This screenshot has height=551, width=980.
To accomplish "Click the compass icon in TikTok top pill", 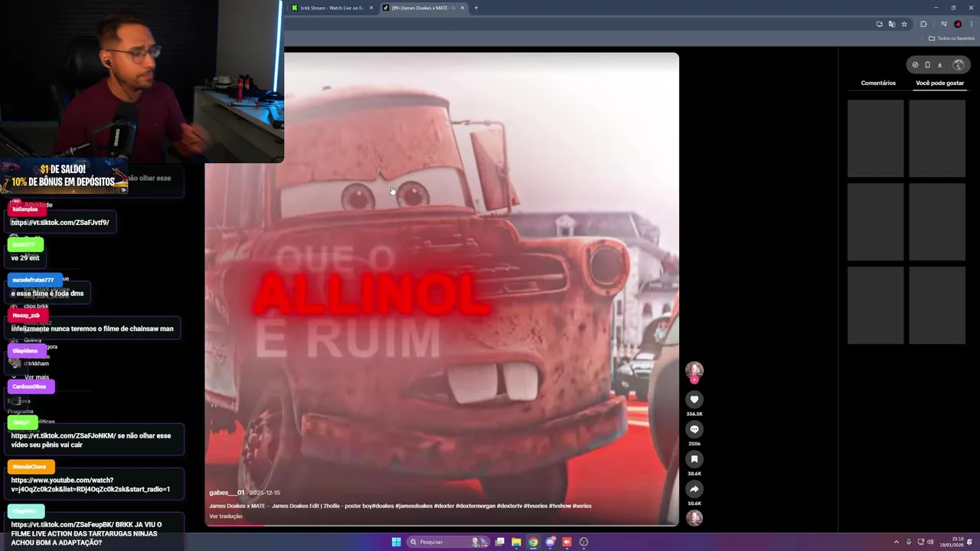I will coord(915,65).
